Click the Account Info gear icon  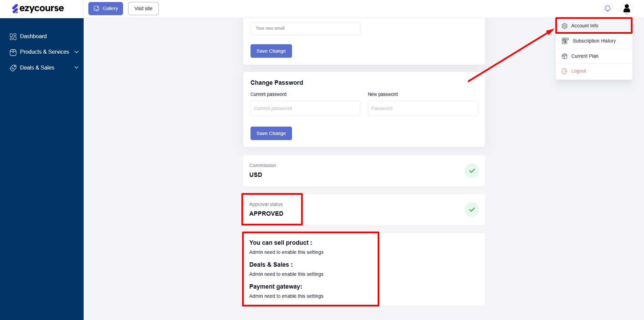click(x=564, y=26)
